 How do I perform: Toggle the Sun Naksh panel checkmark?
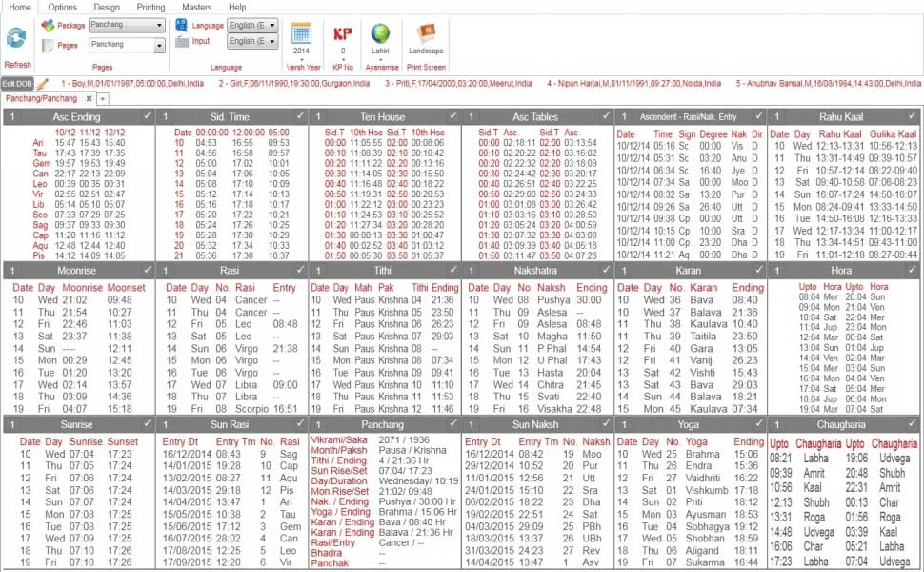pos(607,424)
